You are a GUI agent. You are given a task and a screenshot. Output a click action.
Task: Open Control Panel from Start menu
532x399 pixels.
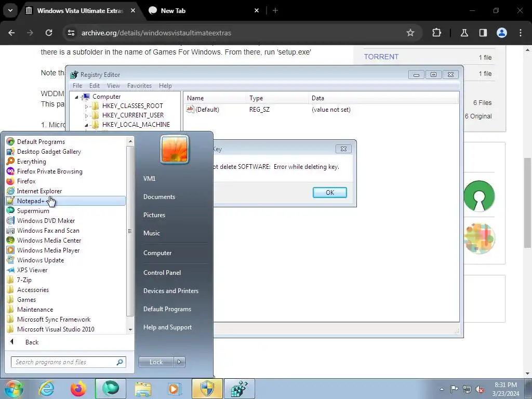tap(162, 272)
